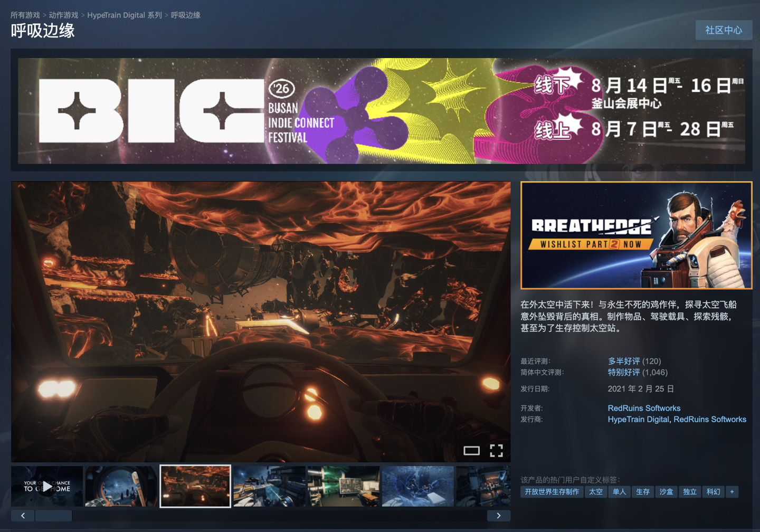Click the main lava cockpit screenshot
The width and height of the screenshot is (760, 532).
tap(261, 322)
